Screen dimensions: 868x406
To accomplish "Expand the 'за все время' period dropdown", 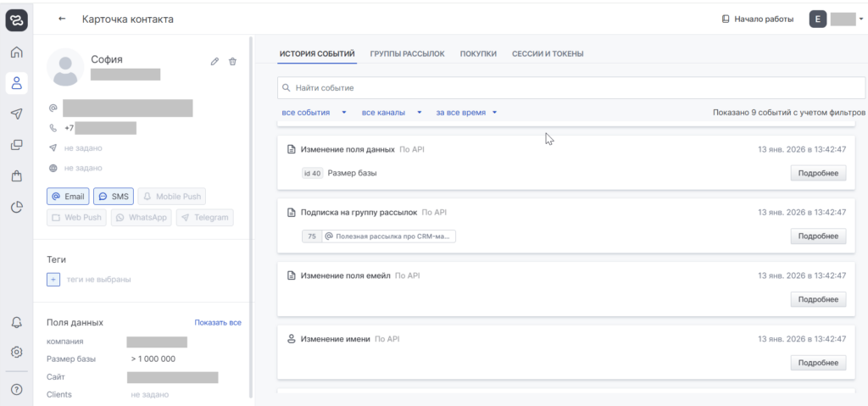I will coord(465,112).
